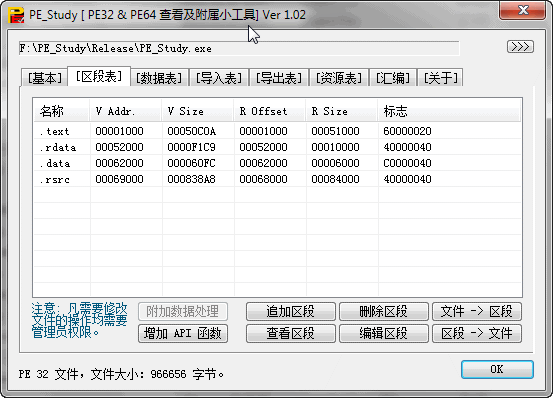553x398 pixels.
Task: Click the 追加区段 button
Action: point(291,312)
